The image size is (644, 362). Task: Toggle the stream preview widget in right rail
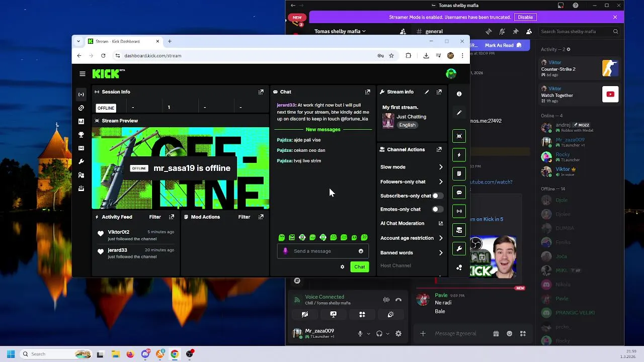pos(459,136)
